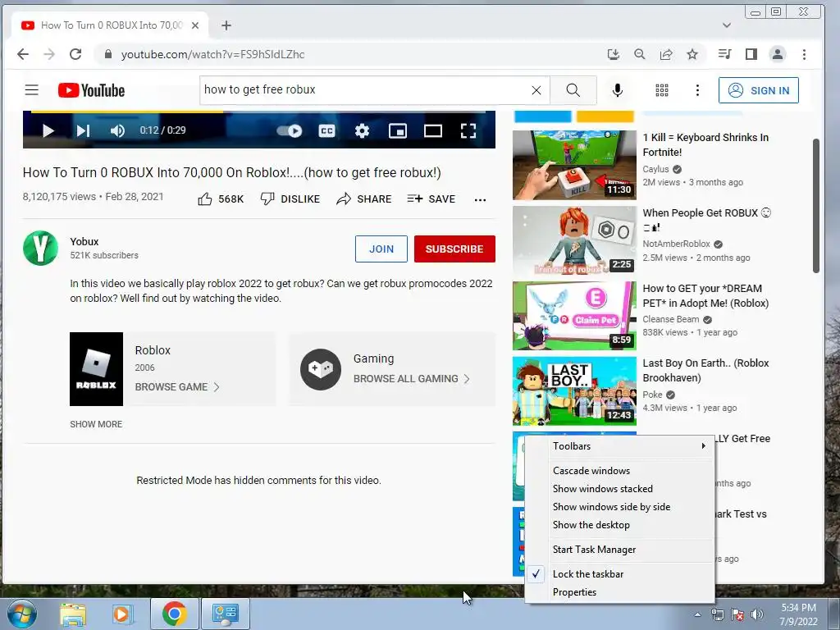The height and width of the screenshot is (630, 840).
Task: Subscribe to Yobux
Action: coord(454,249)
